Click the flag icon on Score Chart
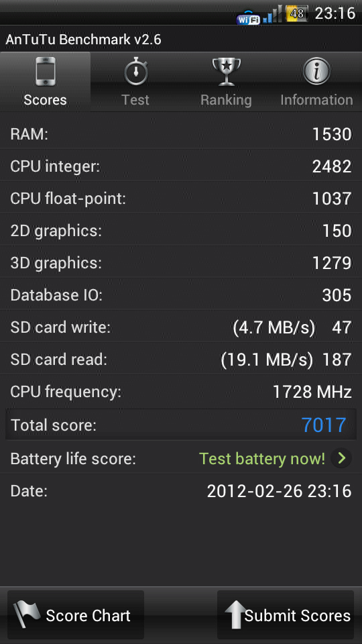This screenshot has width=362, height=644. pos(26,615)
